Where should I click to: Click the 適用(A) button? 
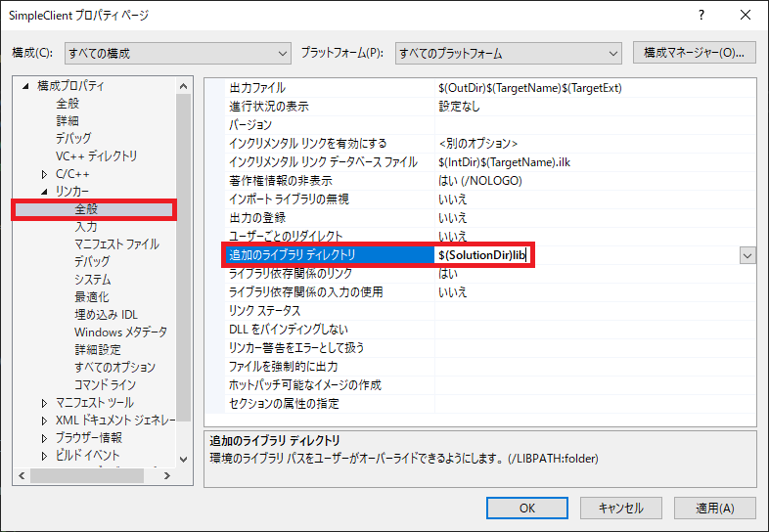pos(711,508)
